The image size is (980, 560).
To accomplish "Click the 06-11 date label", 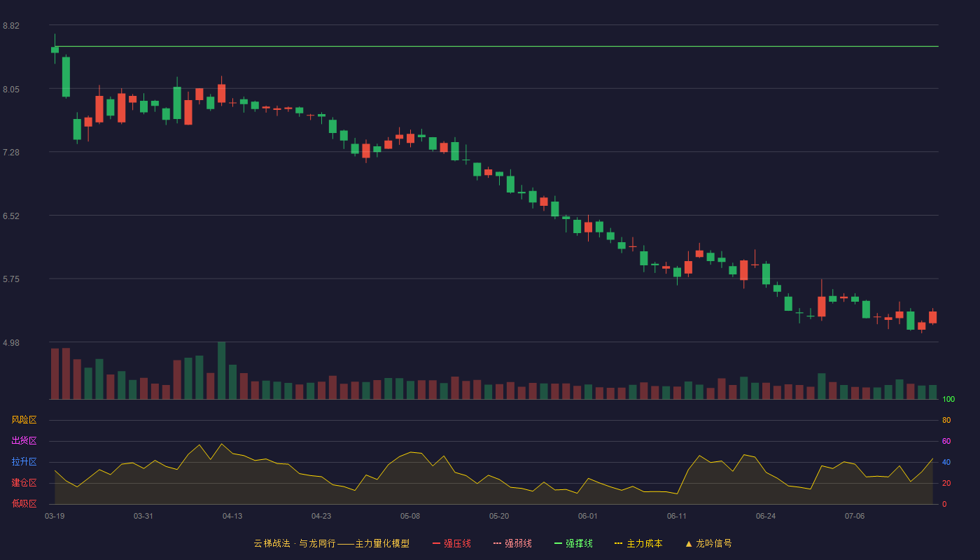I will tap(677, 516).
